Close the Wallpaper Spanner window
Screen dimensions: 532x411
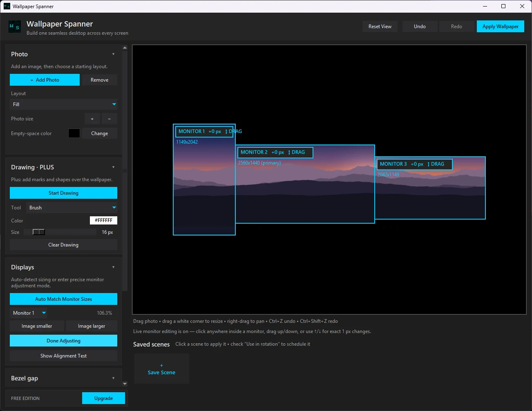pyautogui.click(x=522, y=6)
